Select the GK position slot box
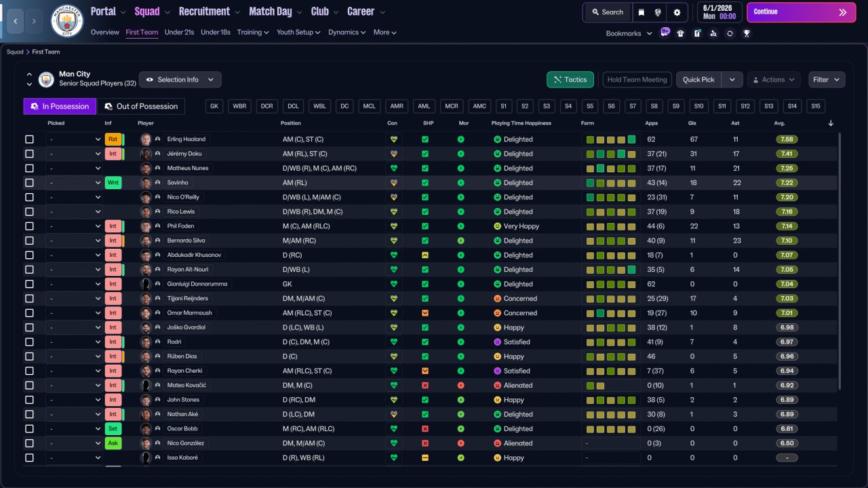 pyautogui.click(x=214, y=106)
